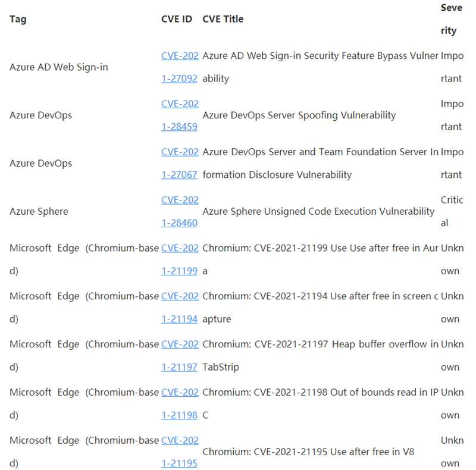Select the Azure Sphere tag cell

click(39, 212)
